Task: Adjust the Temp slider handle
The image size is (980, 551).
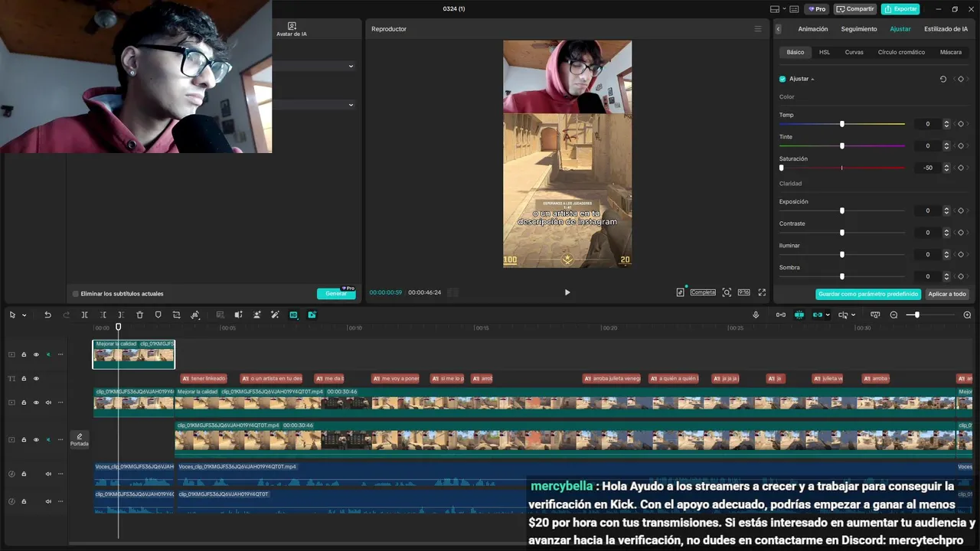Action: [842, 124]
